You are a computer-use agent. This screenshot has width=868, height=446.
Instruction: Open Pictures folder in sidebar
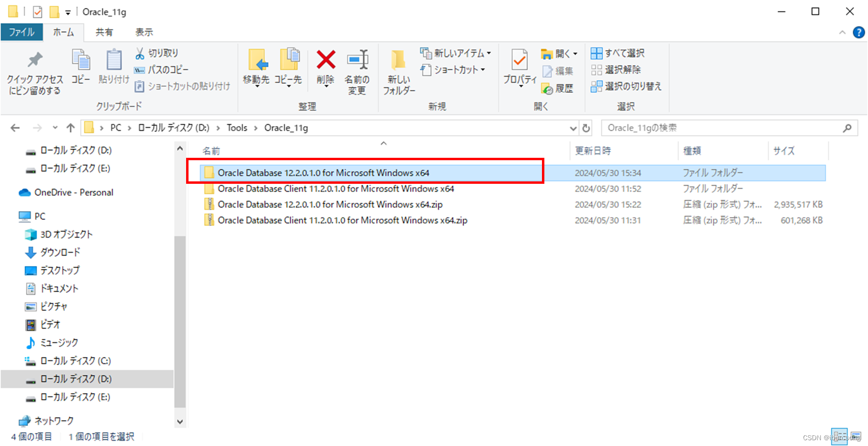pyautogui.click(x=46, y=306)
